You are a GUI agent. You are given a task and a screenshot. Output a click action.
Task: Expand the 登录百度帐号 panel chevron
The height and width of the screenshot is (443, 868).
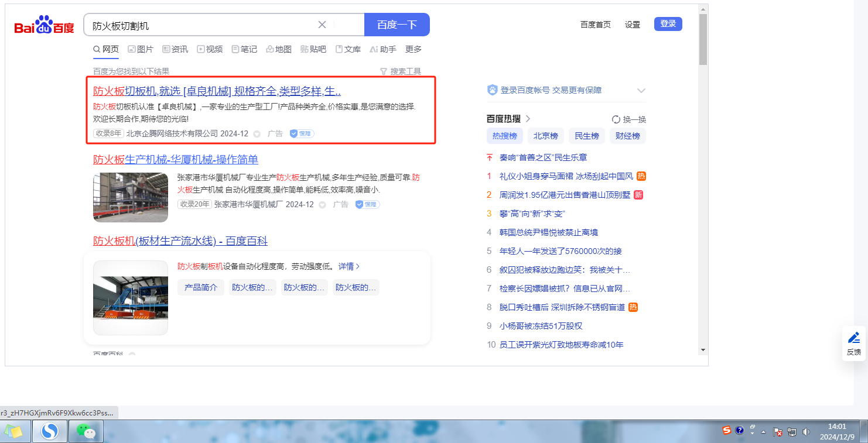click(x=641, y=91)
